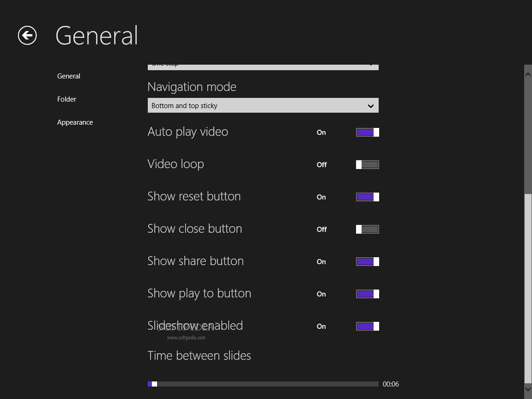The width and height of the screenshot is (532, 399).
Task: Click the Slideshow enabled label
Action: [195, 326]
